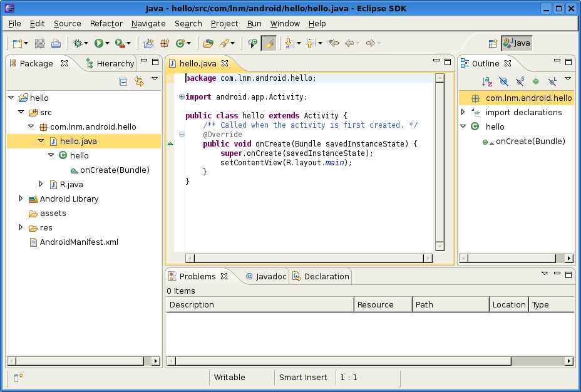Click the New Java Project icon
This screenshot has height=392, width=581.
pyautogui.click(x=148, y=43)
